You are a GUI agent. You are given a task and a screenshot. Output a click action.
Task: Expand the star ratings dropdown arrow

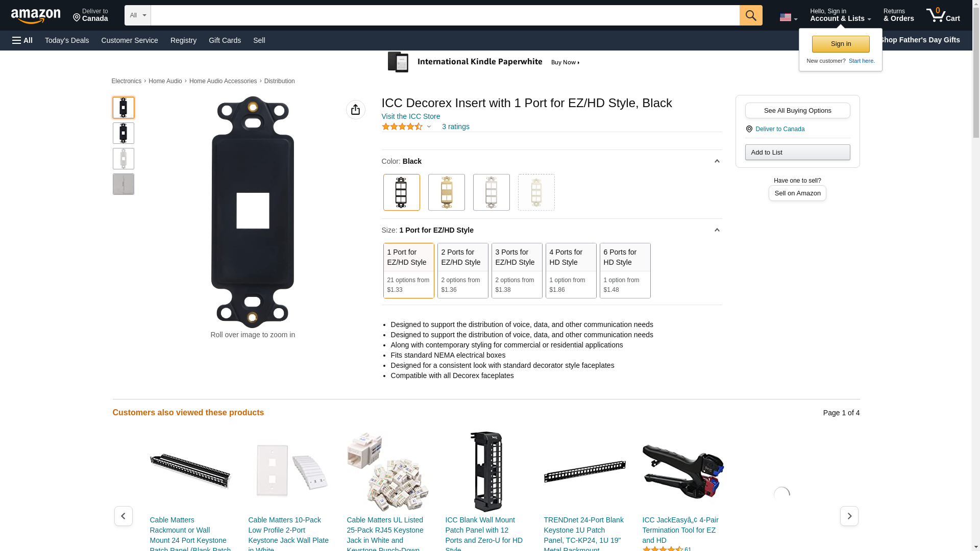[x=429, y=127]
